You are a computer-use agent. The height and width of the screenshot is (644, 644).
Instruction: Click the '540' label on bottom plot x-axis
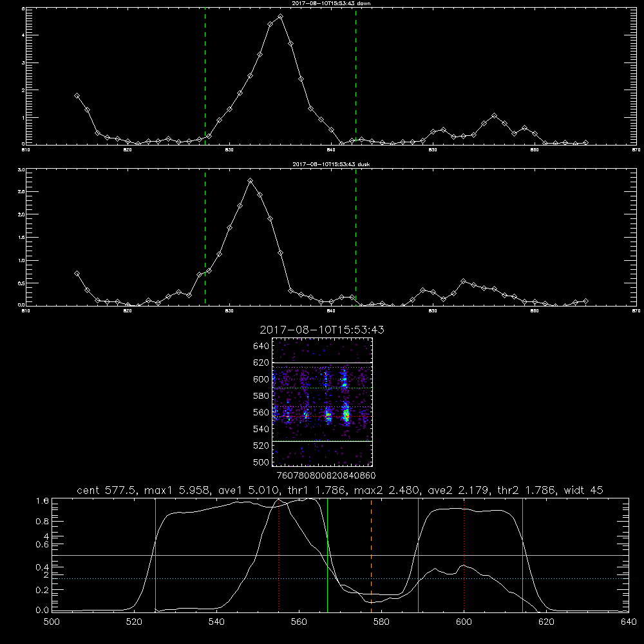216,622
